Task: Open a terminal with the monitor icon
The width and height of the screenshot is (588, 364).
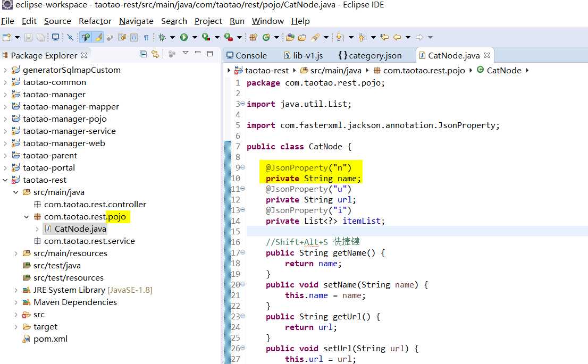Action: click(55, 37)
